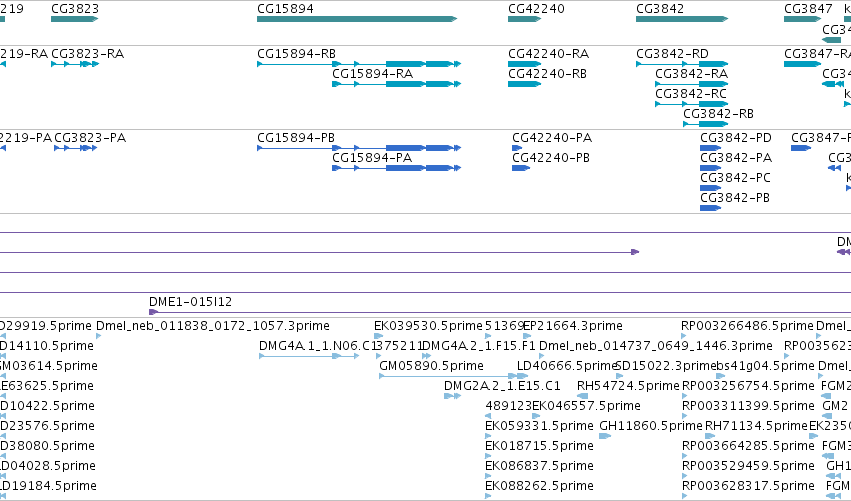Select transcript CG15894-RA
Screen dimensions: 851x501
click(396, 84)
